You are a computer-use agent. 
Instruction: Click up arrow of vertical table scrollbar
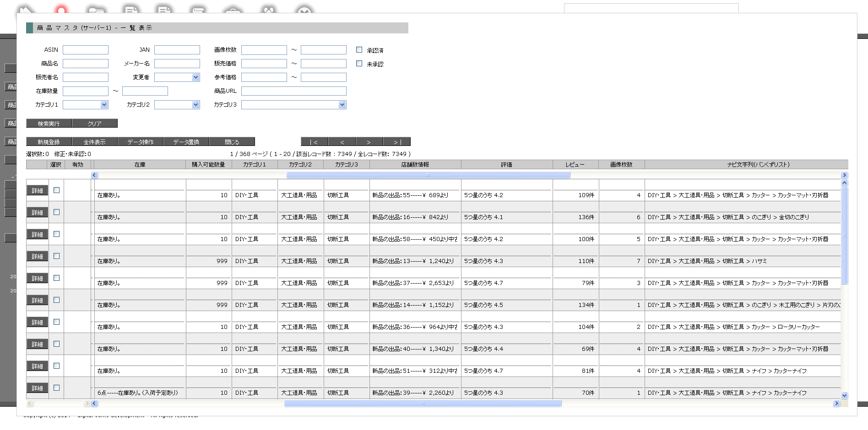pyautogui.click(x=844, y=183)
